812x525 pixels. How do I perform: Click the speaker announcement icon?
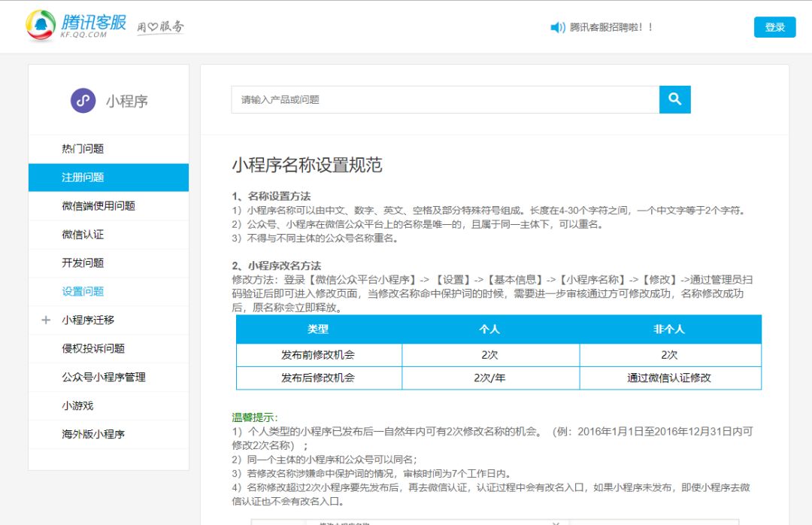557,28
